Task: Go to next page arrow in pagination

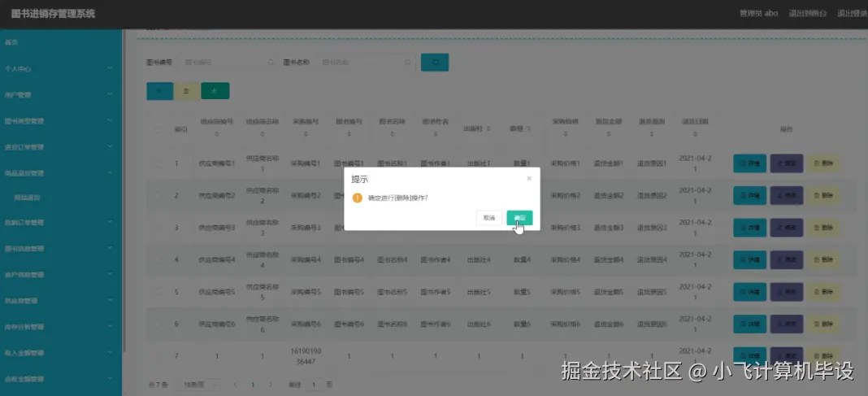Action: click(x=271, y=385)
